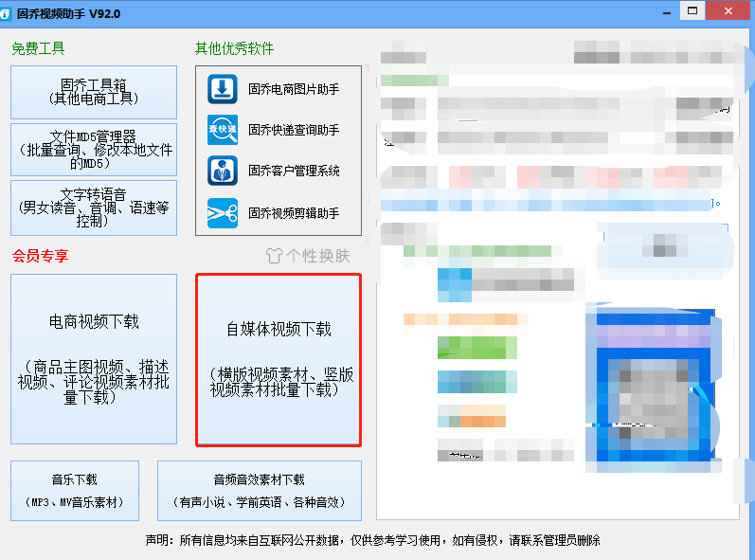Open 自媒体视频下载 module
Viewport: 755px width, 560px height.
279,360
